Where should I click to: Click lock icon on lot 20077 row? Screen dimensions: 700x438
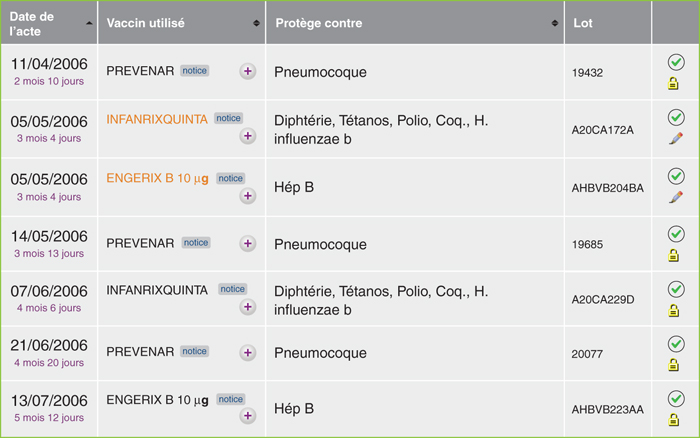(x=673, y=365)
